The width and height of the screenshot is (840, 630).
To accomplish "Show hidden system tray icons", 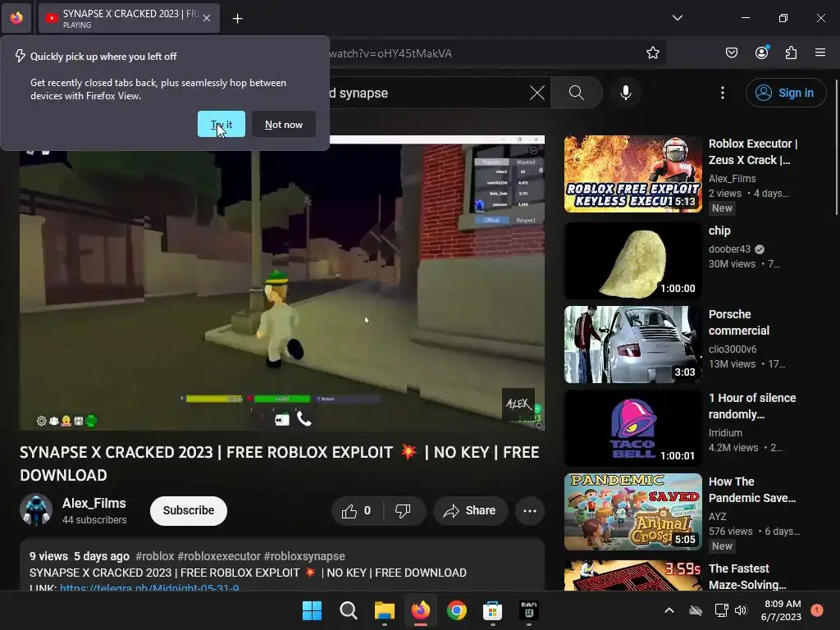I will [x=669, y=610].
